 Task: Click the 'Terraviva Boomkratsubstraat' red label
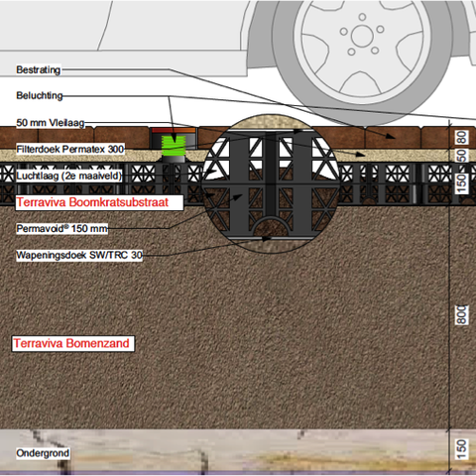pos(99,202)
